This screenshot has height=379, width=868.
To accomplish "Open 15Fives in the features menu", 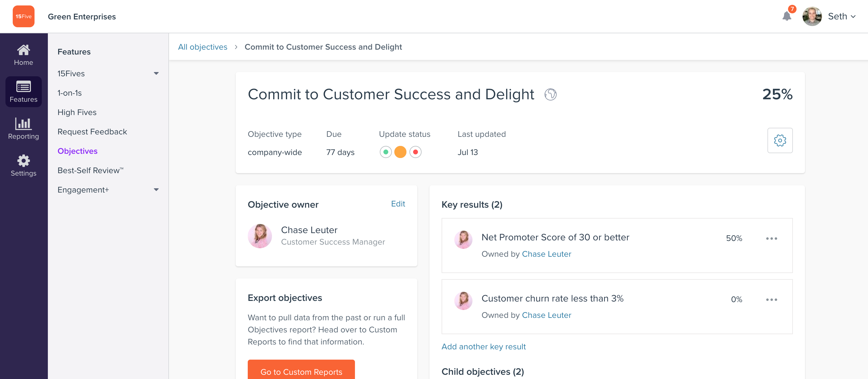I will tap(71, 74).
